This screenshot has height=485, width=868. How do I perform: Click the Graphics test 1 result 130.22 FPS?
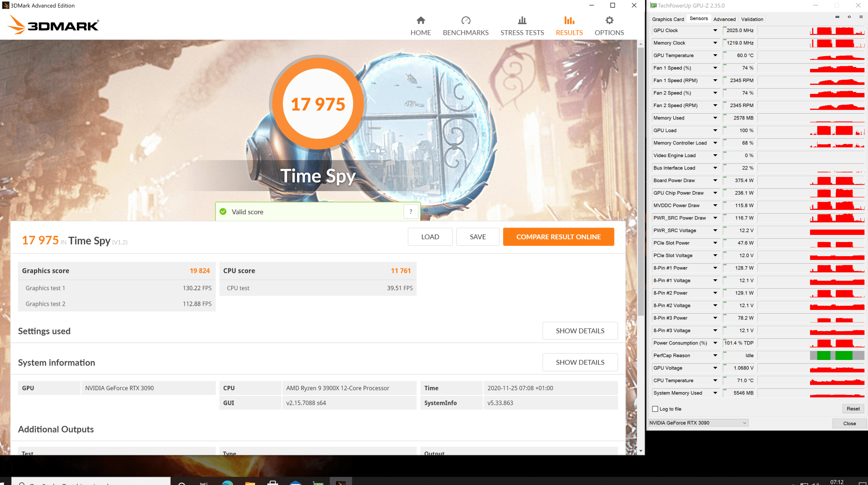(197, 288)
